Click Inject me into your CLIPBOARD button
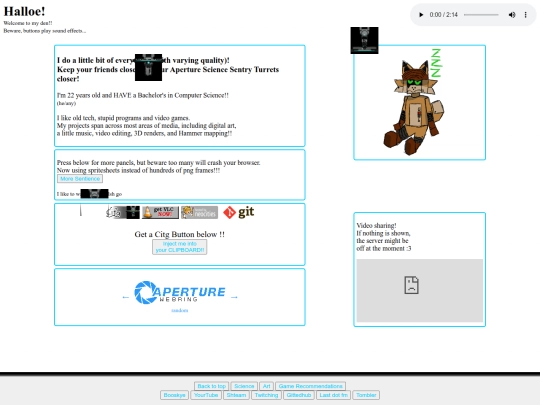 pyautogui.click(x=179, y=247)
